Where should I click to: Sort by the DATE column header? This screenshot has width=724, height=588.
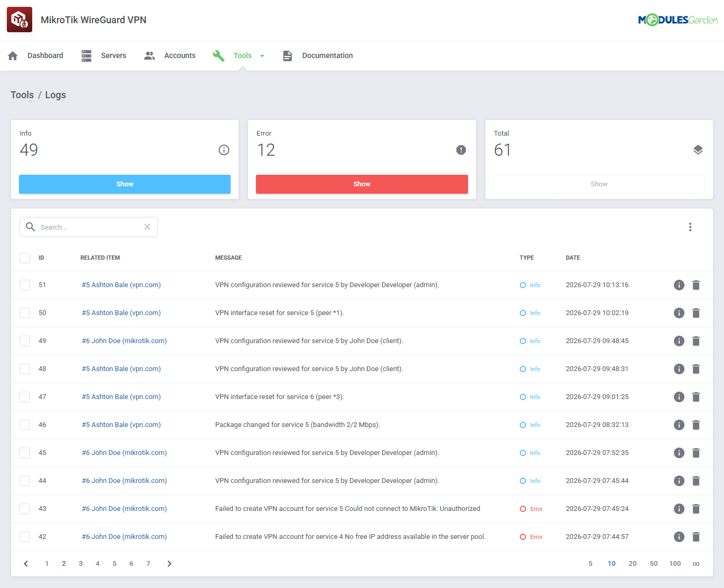click(x=573, y=258)
